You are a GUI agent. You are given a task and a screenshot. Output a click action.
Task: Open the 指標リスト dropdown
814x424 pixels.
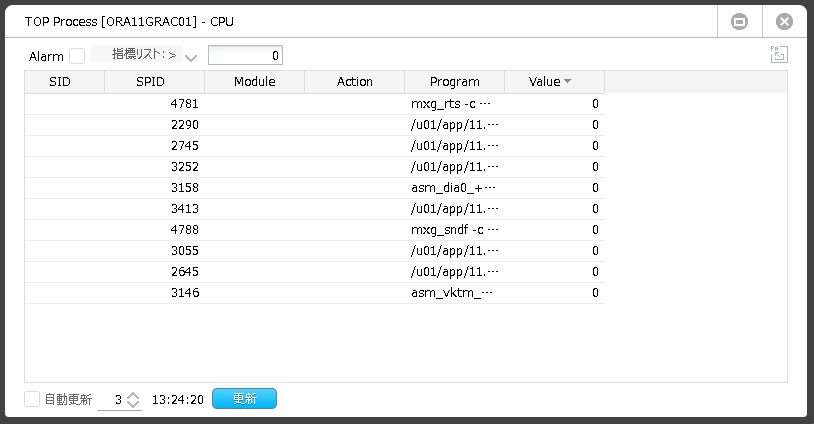click(x=191, y=58)
